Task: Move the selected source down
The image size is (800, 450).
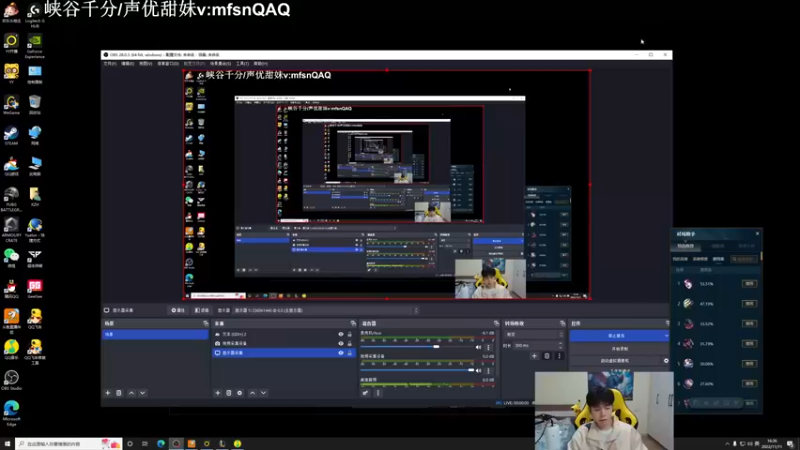Action: coord(264,393)
